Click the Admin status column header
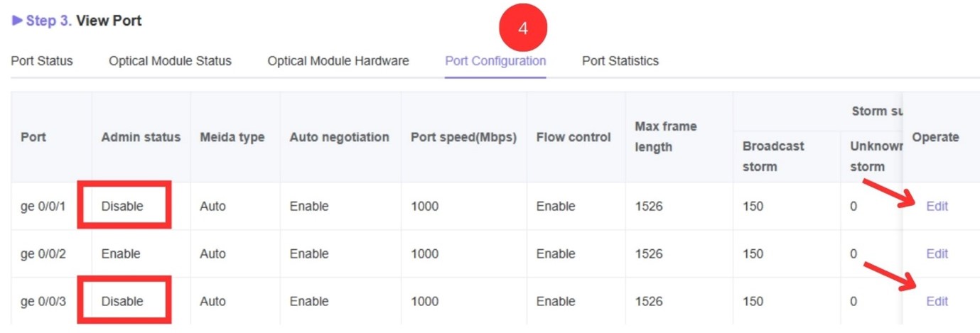 pyautogui.click(x=141, y=137)
